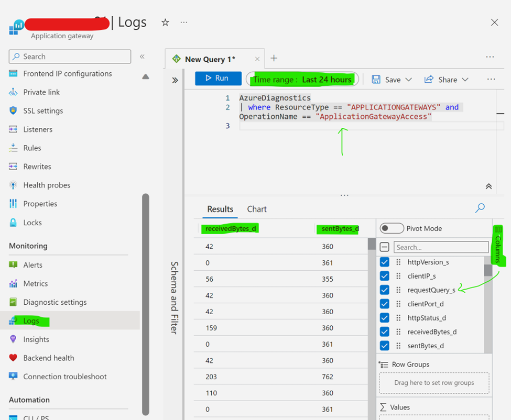Click the search magnifier in Results
511x420 pixels.
480,208
